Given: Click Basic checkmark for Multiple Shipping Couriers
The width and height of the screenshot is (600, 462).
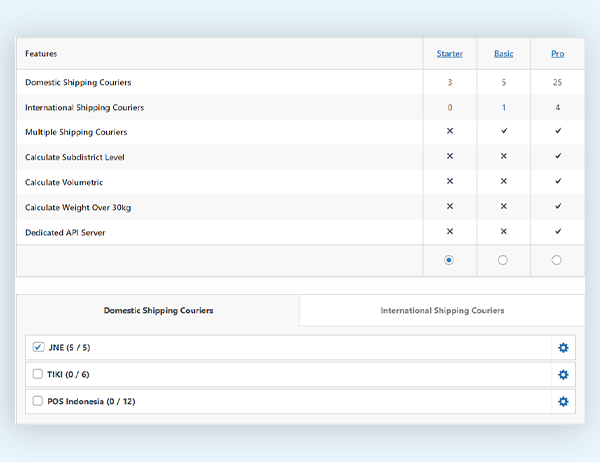Looking at the screenshot, I should click(x=503, y=131).
